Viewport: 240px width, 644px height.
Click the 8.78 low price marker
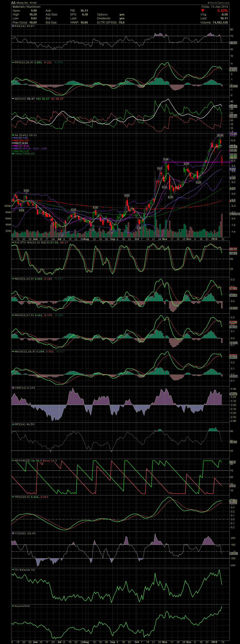pyautogui.click(x=170, y=197)
